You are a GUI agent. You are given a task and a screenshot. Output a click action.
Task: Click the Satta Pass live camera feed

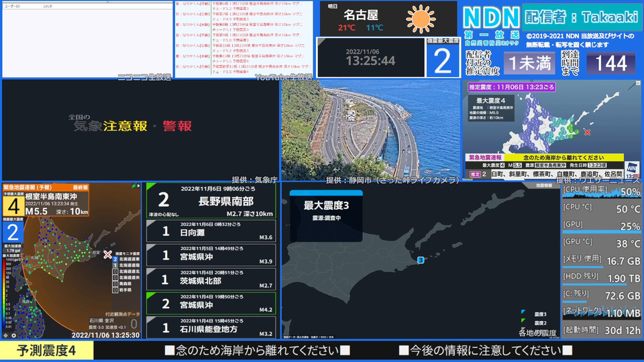[x=370, y=129]
